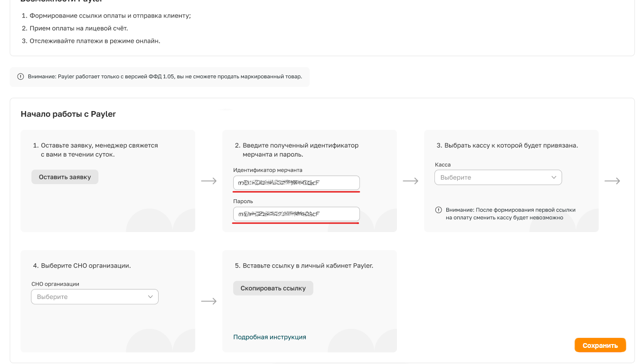
Task: Click the 'Оставить заявку' button
Action: pyautogui.click(x=65, y=177)
